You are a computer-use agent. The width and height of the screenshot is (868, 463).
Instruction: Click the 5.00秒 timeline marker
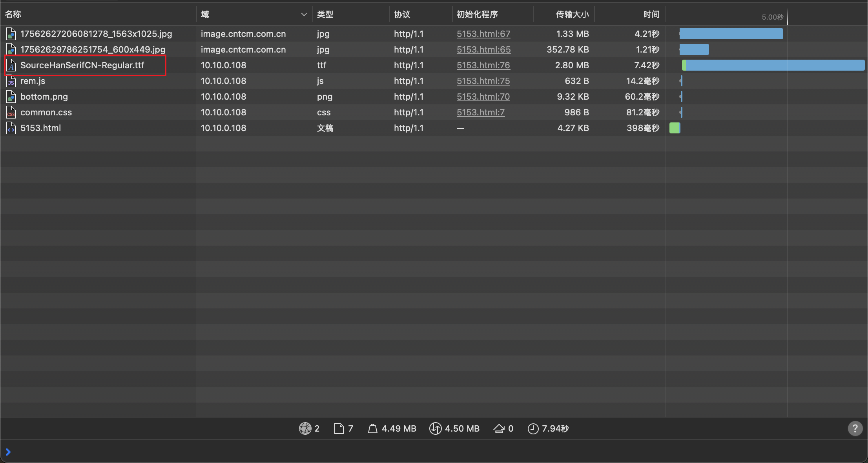coord(772,17)
